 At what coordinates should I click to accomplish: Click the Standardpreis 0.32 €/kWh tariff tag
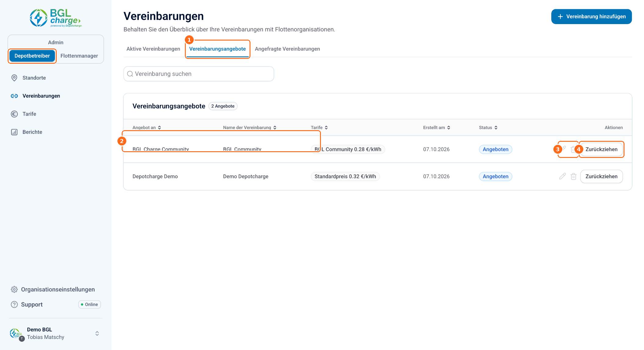(x=345, y=177)
